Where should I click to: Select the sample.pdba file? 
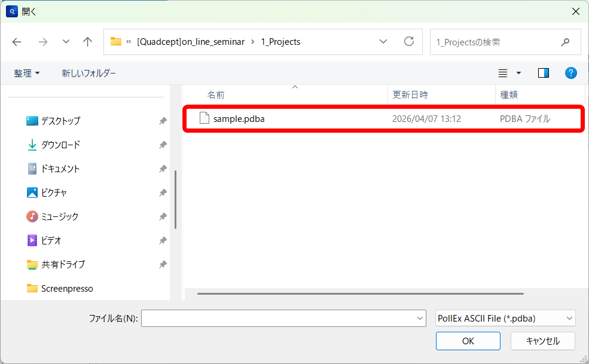239,119
